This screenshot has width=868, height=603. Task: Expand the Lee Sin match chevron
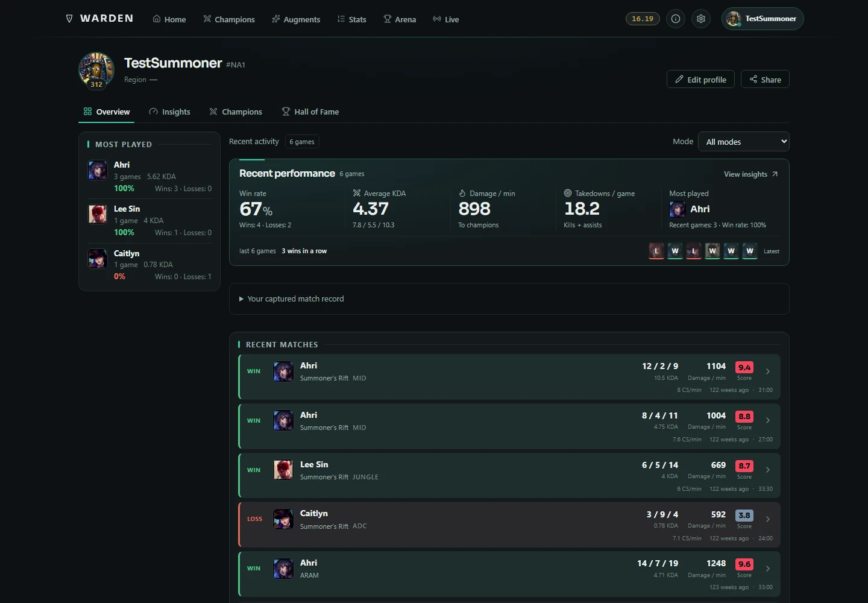(768, 470)
